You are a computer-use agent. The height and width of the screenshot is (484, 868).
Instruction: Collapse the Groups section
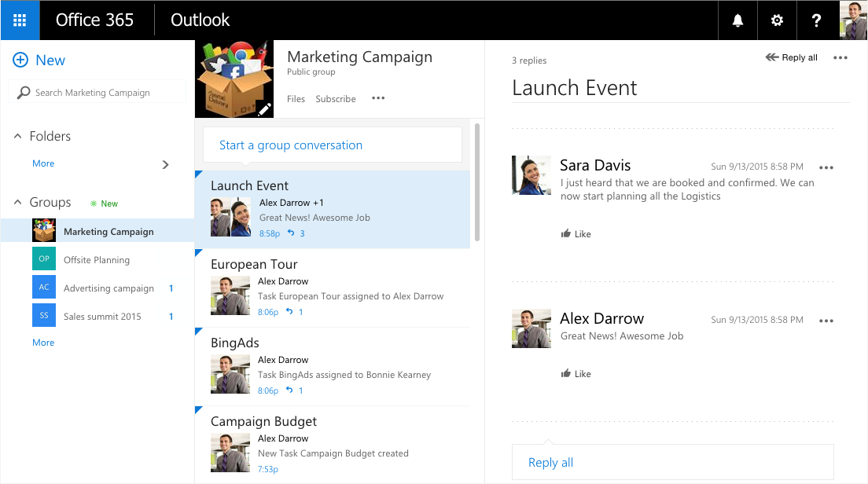click(18, 203)
